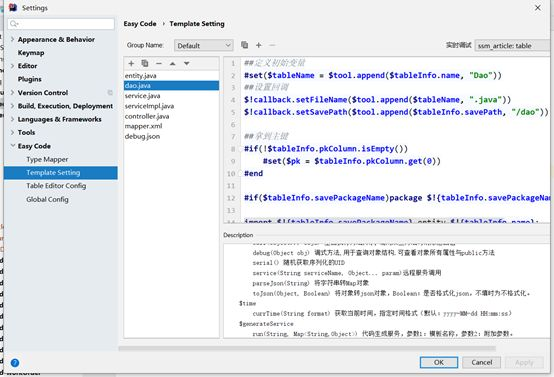Click the search magnifier icon
The width and height of the screenshot is (554, 377).
pyautogui.click(x=14, y=24)
